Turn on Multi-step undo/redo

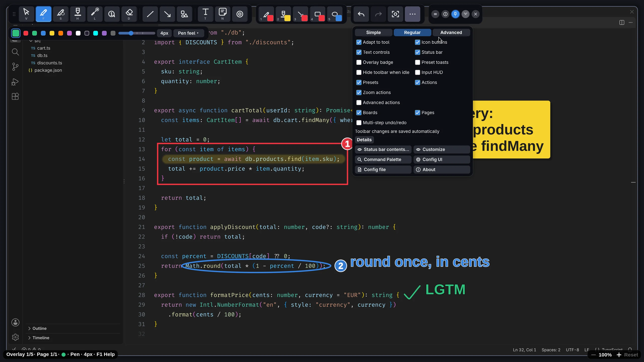(359, 123)
